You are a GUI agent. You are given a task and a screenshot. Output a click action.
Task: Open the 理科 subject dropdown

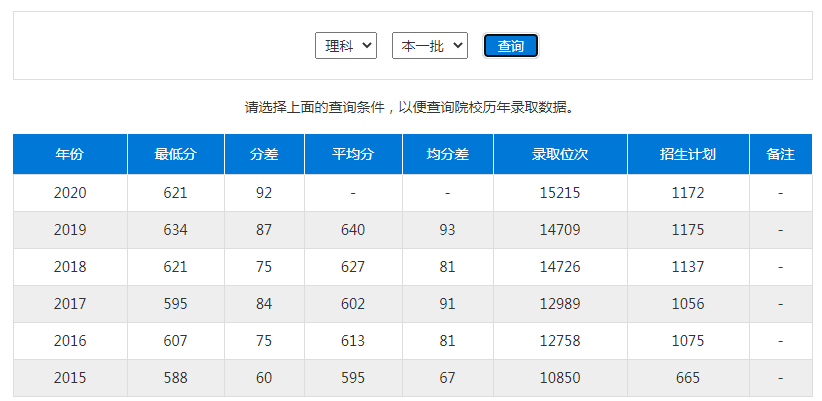pyautogui.click(x=345, y=46)
